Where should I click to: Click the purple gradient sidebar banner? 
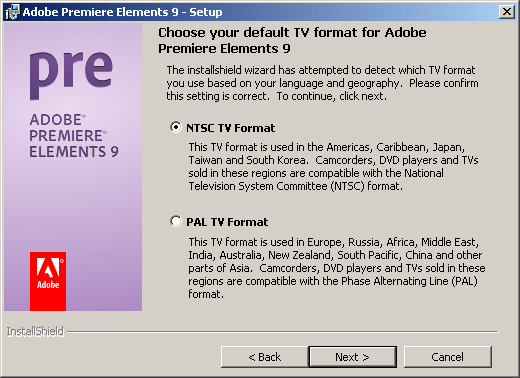[x=73, y=167]
